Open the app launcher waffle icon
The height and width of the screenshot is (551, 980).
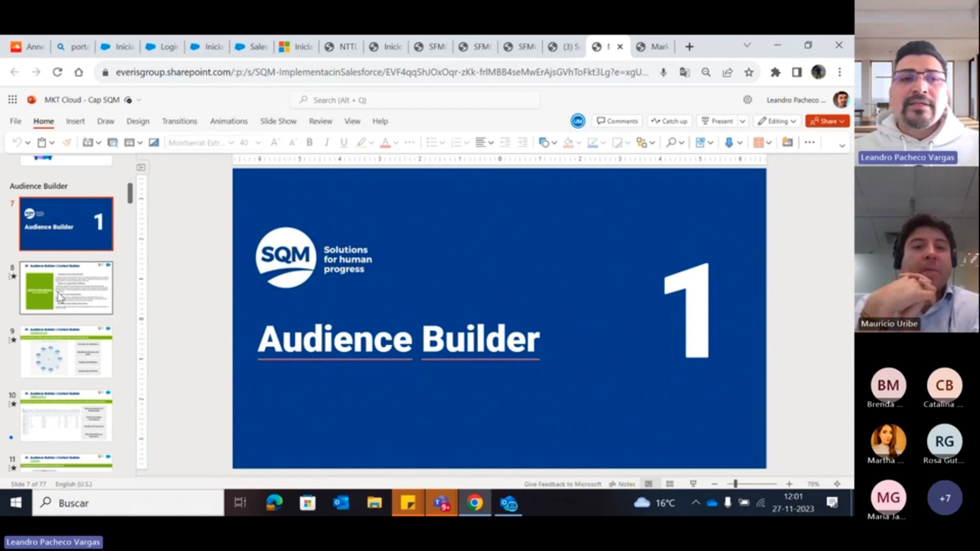coord(13,100)
